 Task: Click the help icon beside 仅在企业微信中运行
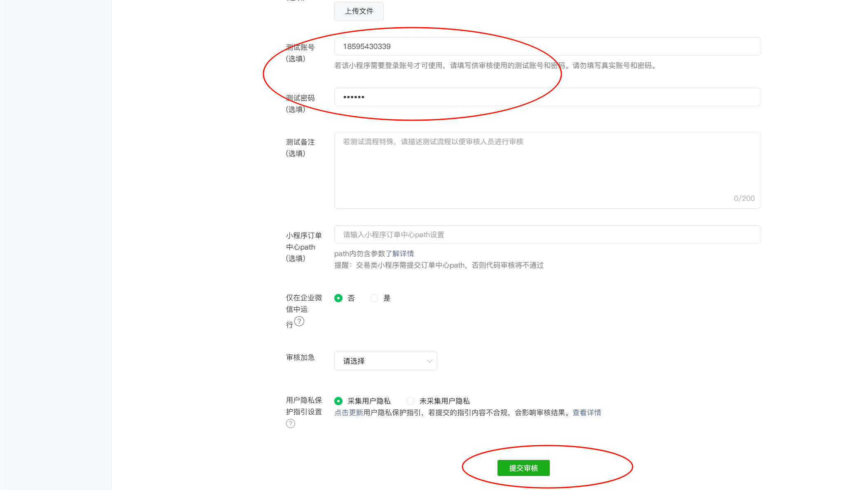tap(299, 322)
